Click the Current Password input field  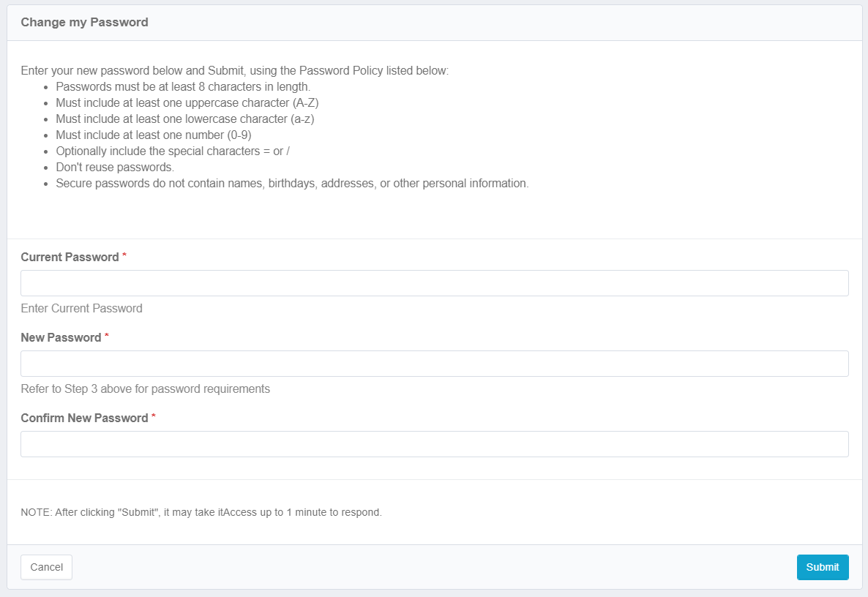coord(435,283)
